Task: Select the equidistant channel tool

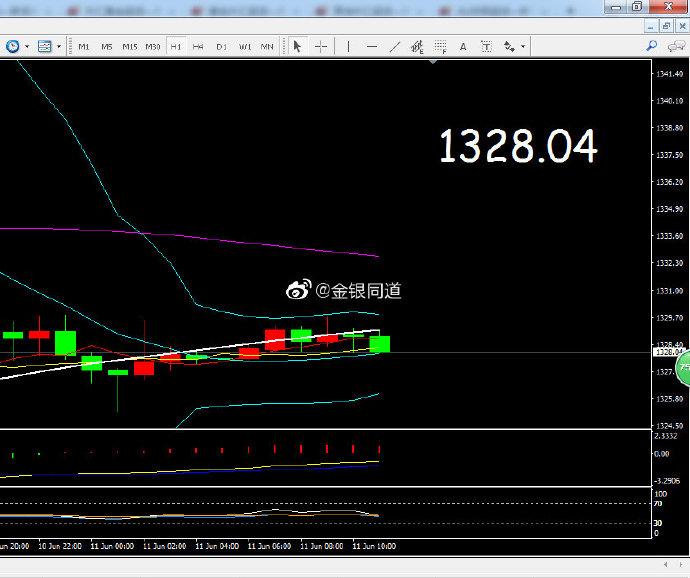Action: click(417, 46)
